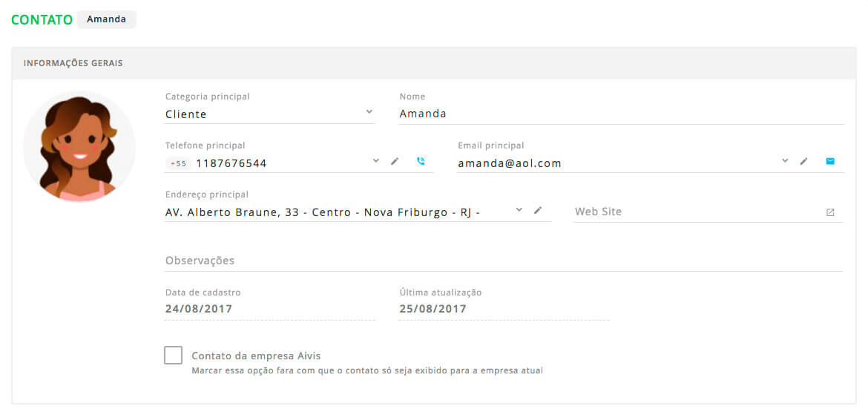Open the Web Site external link icon
Viewport: 868px width, 412px height.
(830, 212)
